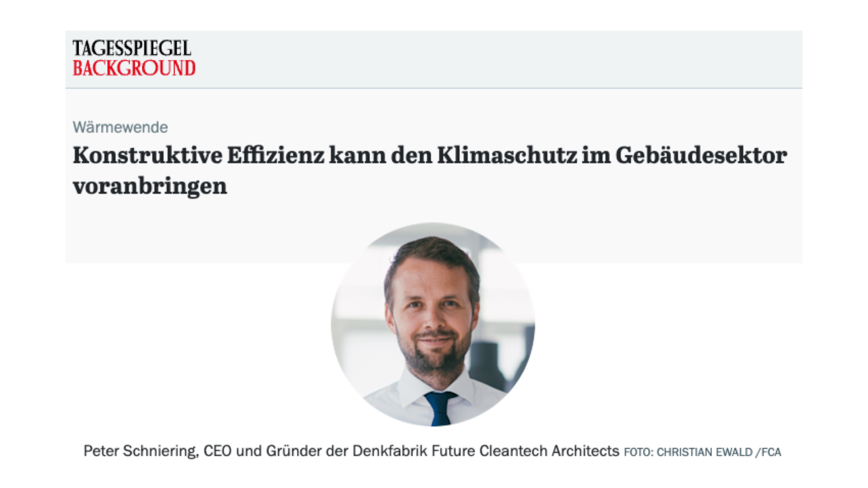Click the word 'Gebäudesektor' in the headline
Screen dimensions: 868x488
tap(701, 155)
